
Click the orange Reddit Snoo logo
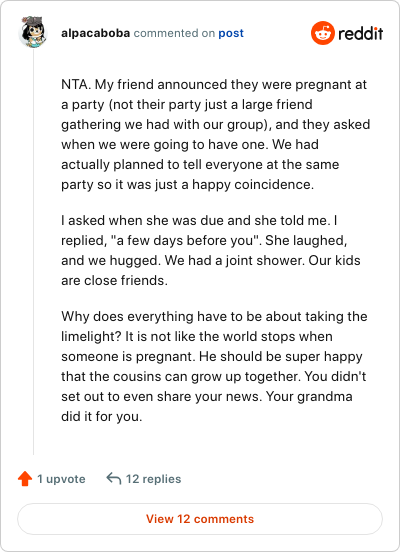[323, 33]
